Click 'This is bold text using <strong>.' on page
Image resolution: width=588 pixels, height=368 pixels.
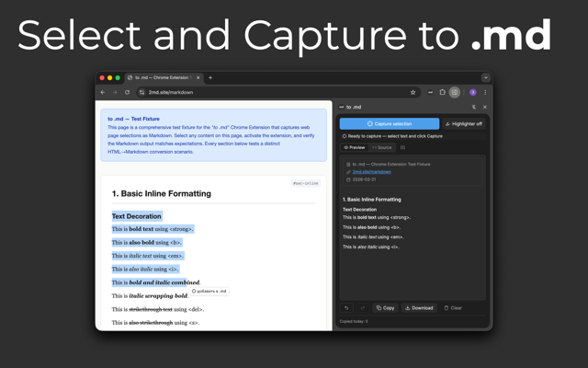[153, 229]
